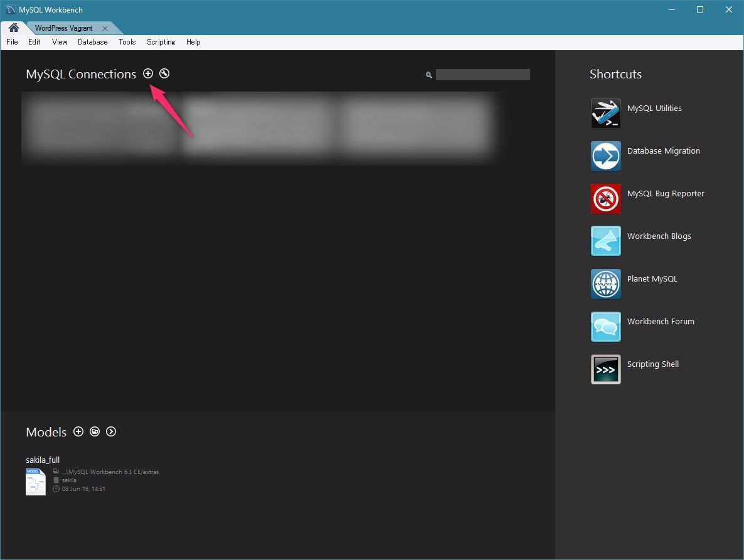Launch the MySQL Bug Reporter icon
Screen dimensions: 744x560
pos(605,199)
